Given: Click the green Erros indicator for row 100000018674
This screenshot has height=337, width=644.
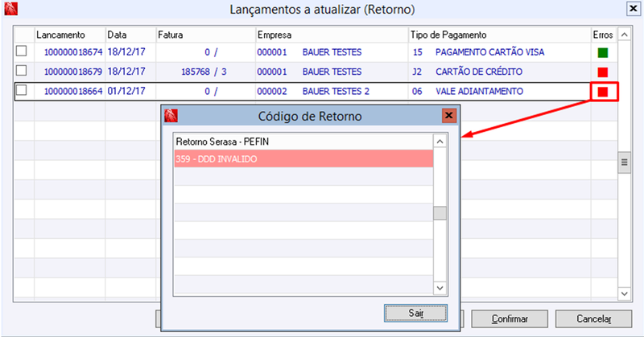Looking at the screenshot, I should [602, 52].
